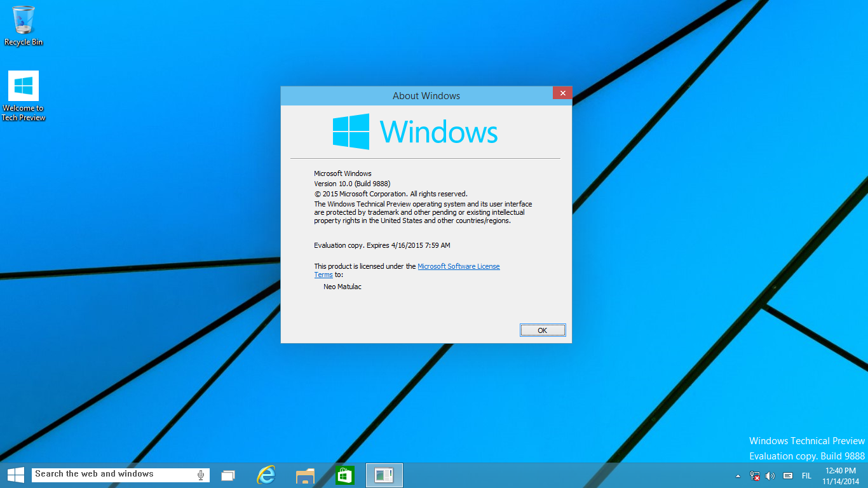Open Internet Explorer from the taskbar
Screen dimensions: 868x488
pyautogui.click(x=266, y=475)
